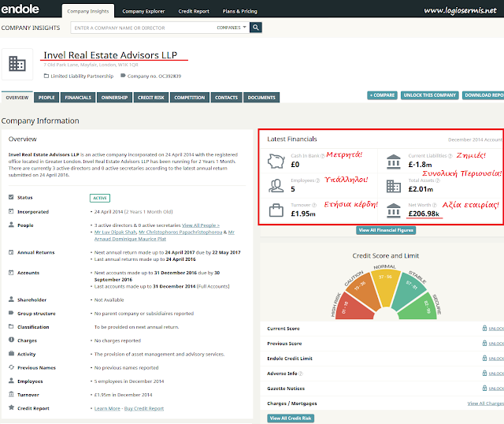
Task: Click the Total Assets value £2.01m
Action: (421, 189)
